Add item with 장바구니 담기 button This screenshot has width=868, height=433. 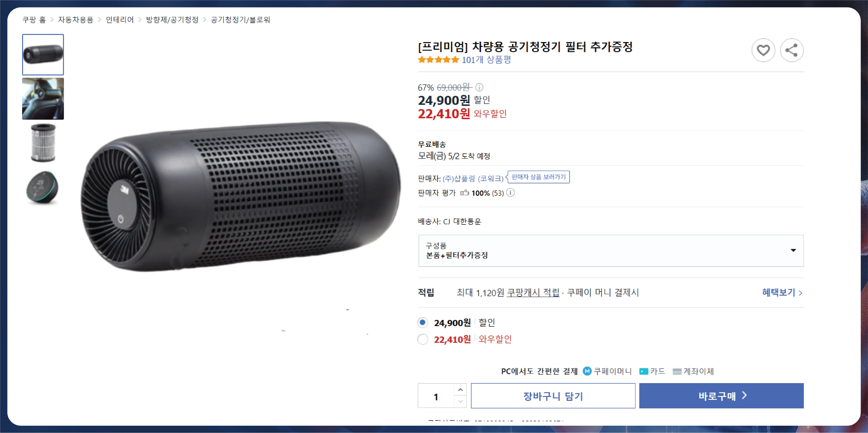pos(553,396)
